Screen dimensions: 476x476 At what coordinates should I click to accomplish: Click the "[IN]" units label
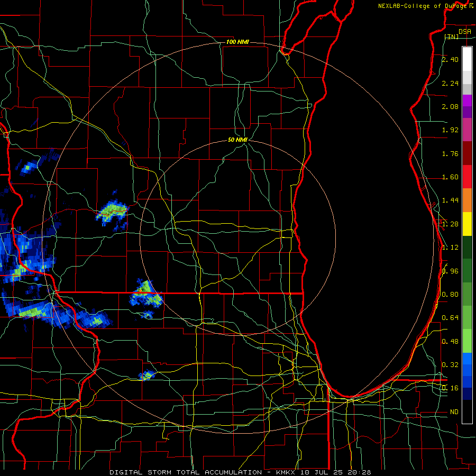[452, 36]
